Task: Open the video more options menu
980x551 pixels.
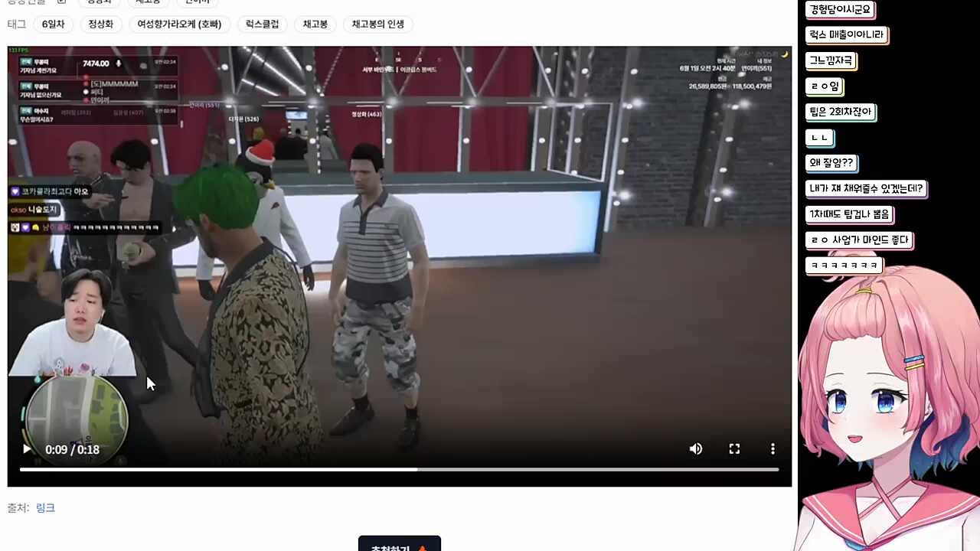Action: pyautogui.click(x=773, y=449)
